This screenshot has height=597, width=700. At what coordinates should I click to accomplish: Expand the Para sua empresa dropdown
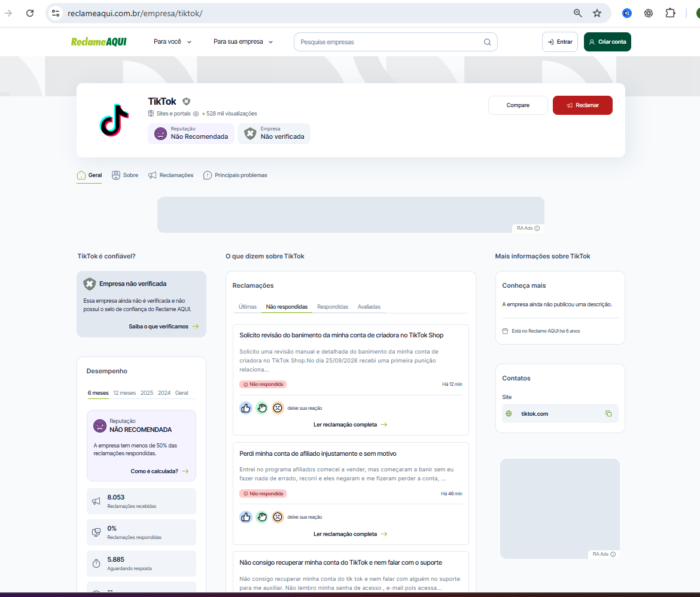tap(243, 41)
